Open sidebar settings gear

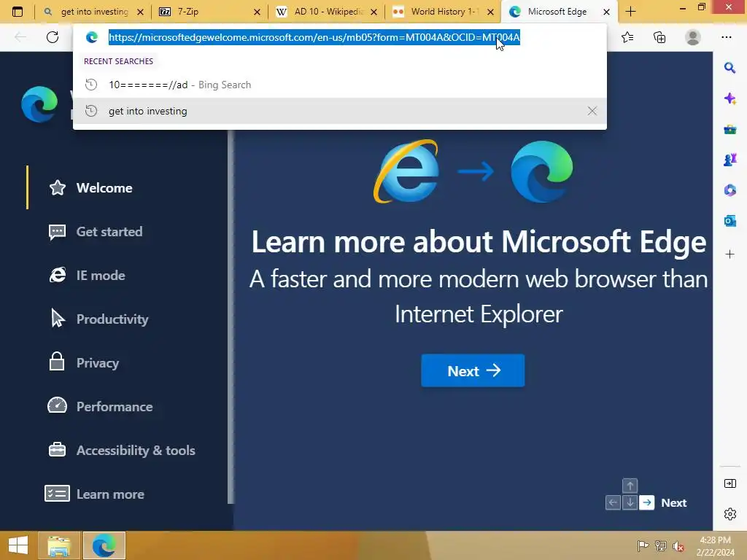pos(729,514)
